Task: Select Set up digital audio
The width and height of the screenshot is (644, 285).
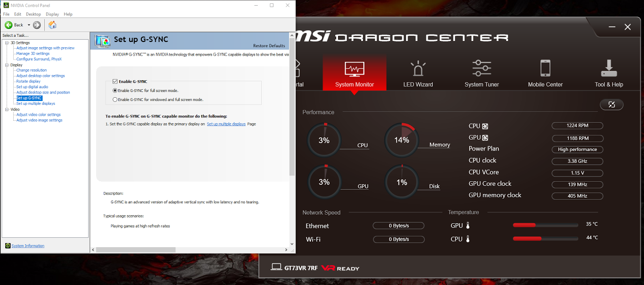Action: (x=32, y=87)
